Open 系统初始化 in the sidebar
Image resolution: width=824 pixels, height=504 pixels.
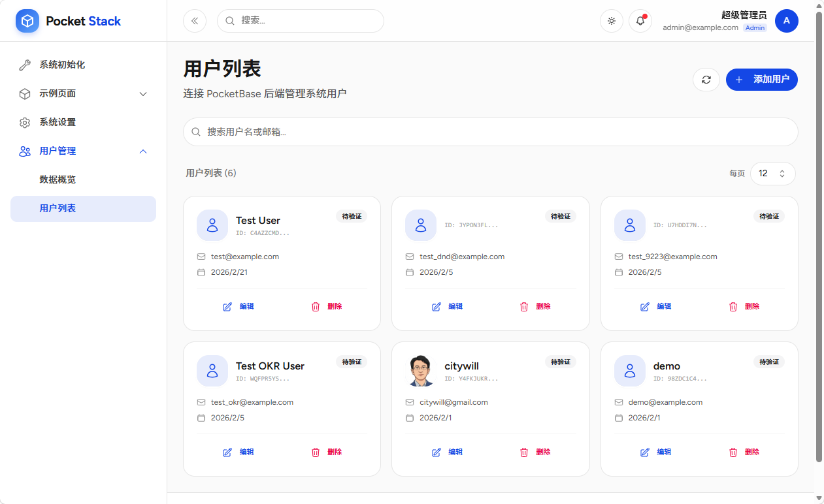tap(83, 65)
